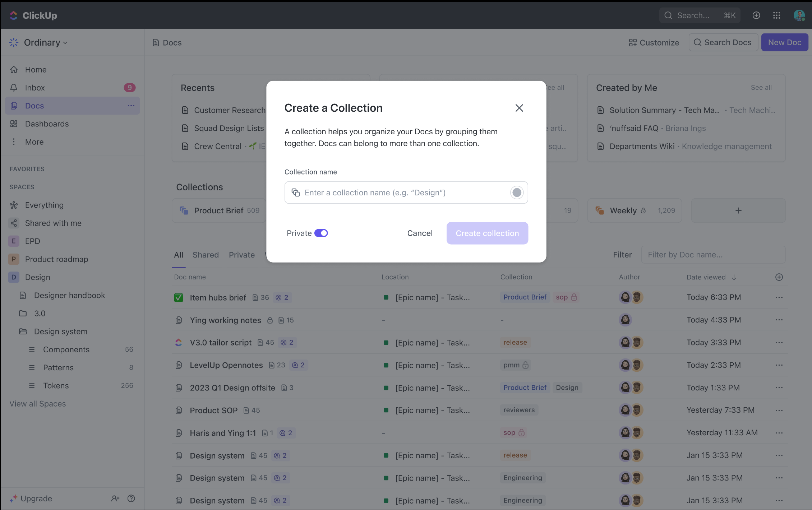Click add column plus icon in table header
Viewport: 812px width, 510px height.
click(x=779, y=277)
